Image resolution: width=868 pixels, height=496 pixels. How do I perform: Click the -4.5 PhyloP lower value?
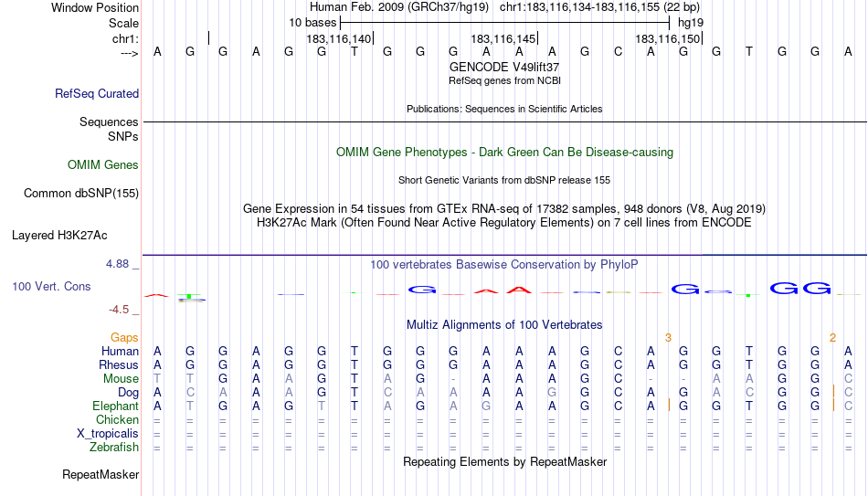click(x=119, y=310)
